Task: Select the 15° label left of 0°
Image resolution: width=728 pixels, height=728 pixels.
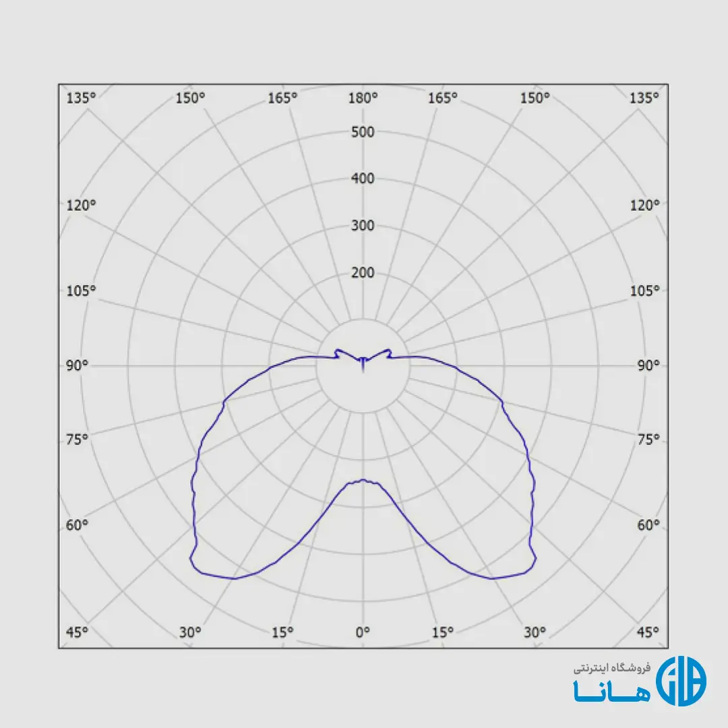Action: pos(282,632)
